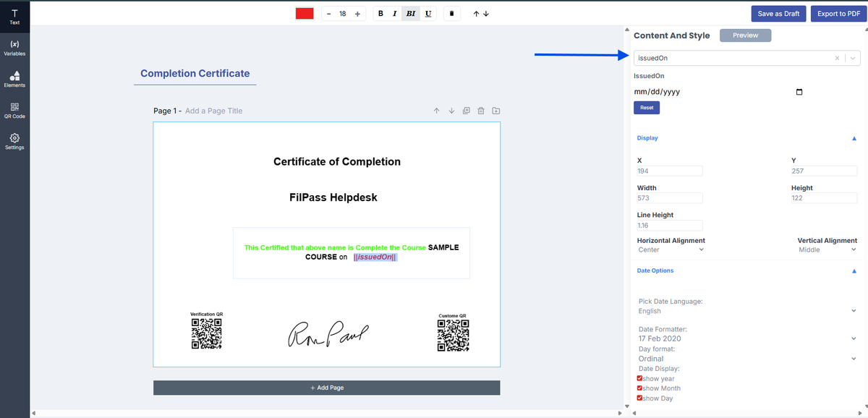Open the QR Code panel
Image resolution: width=868 pixels, height=418 pixels.
(x=14, y=110)
